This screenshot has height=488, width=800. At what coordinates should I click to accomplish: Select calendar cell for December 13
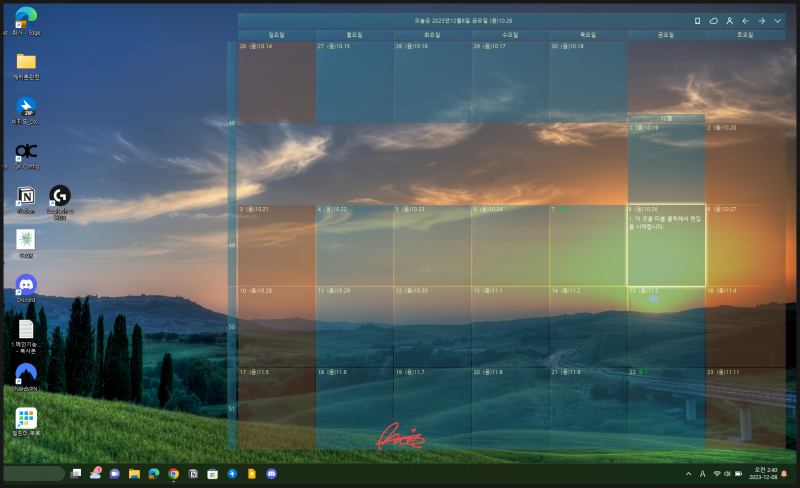coord(510,327)
